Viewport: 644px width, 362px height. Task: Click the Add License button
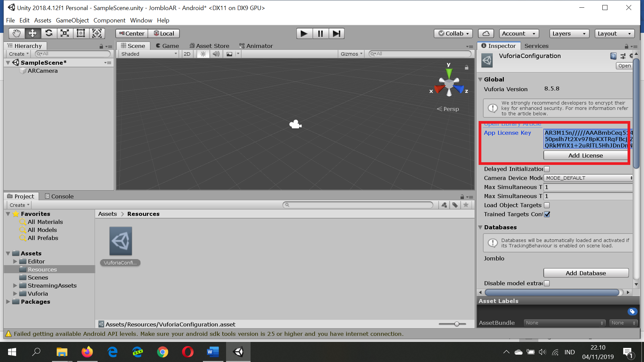(x=586, y=156)
